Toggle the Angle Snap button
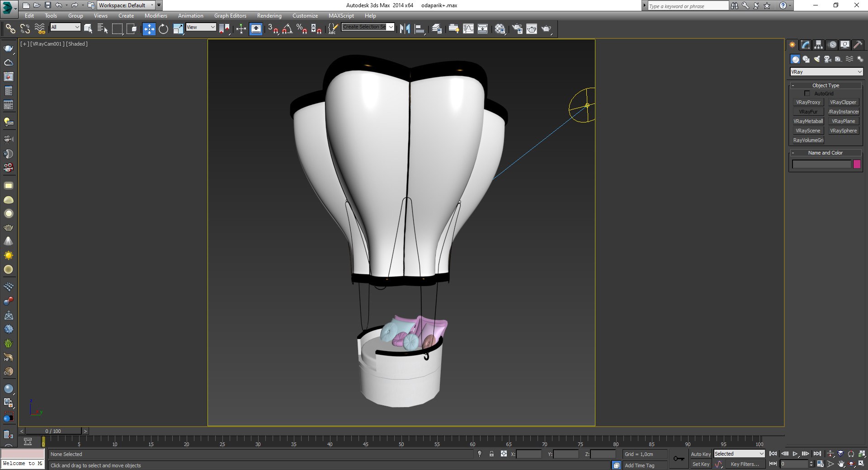The height and width of the screenshot is (470, 868). [x=287, y=29]
